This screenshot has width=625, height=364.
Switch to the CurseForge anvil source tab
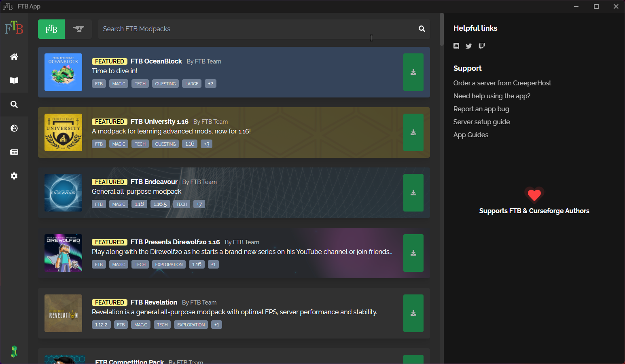pyautogui.click(x=78, y=29)
